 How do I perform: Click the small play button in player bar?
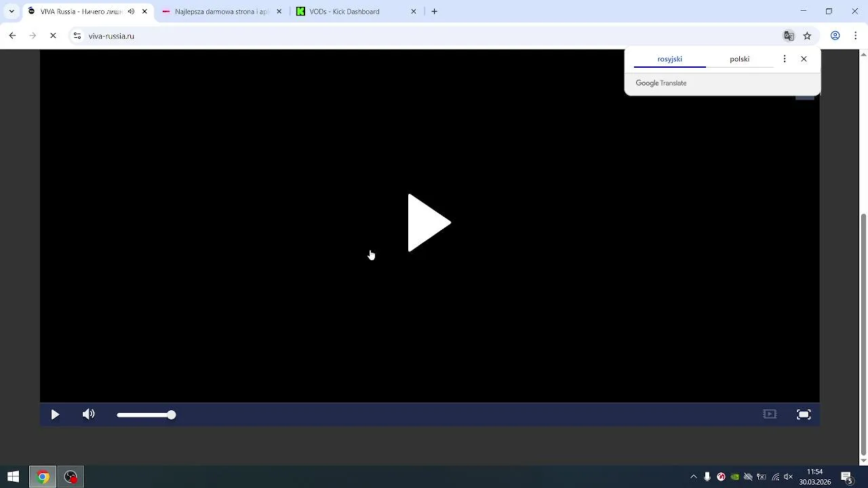click(55, 415)
